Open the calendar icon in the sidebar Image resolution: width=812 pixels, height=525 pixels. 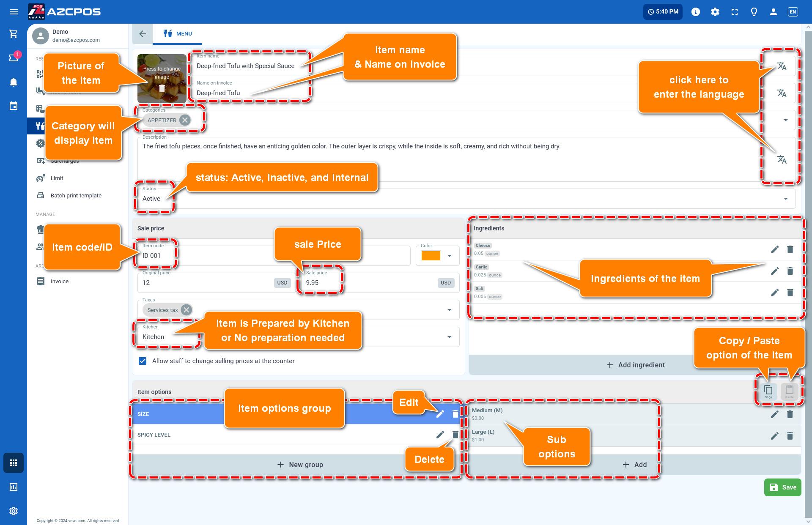(x=14, y=106)
